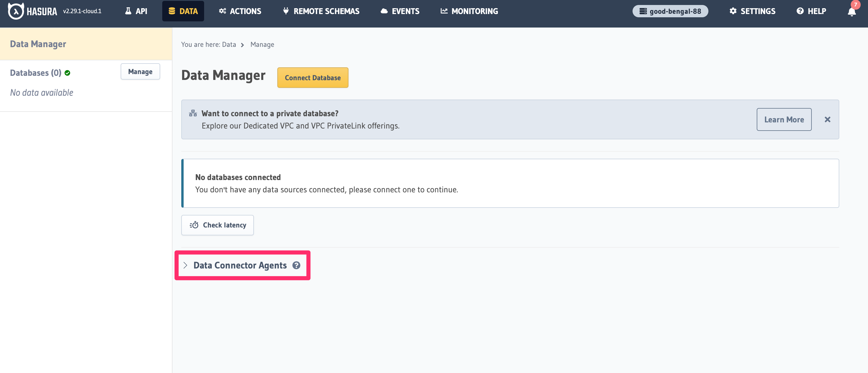Open the HELP menu
The image size is (868, 373).
click(x=811, y=11)
